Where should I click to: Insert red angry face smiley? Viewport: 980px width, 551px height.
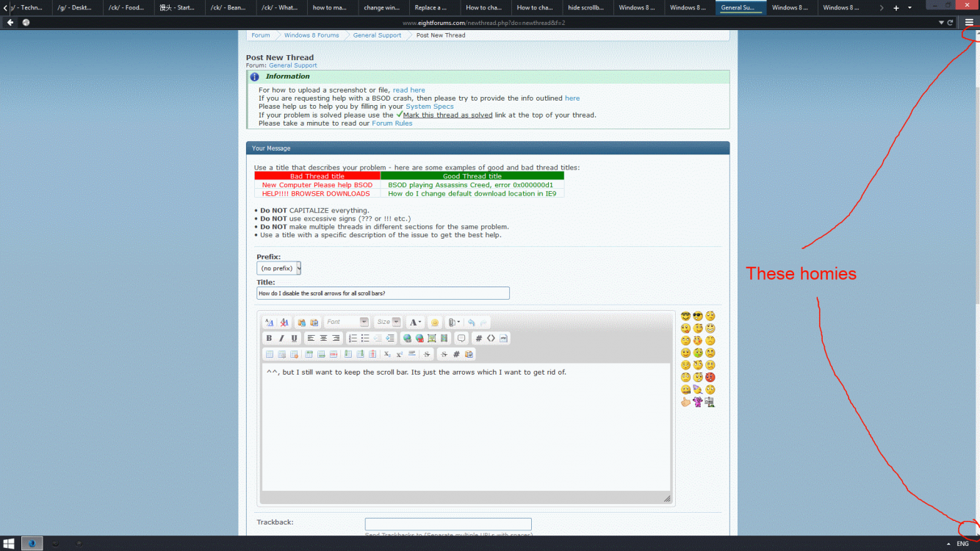[710, 377]
